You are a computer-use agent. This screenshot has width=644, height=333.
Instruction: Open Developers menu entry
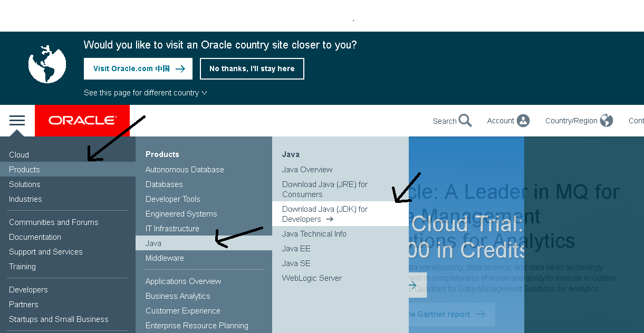tap(28, 289)
